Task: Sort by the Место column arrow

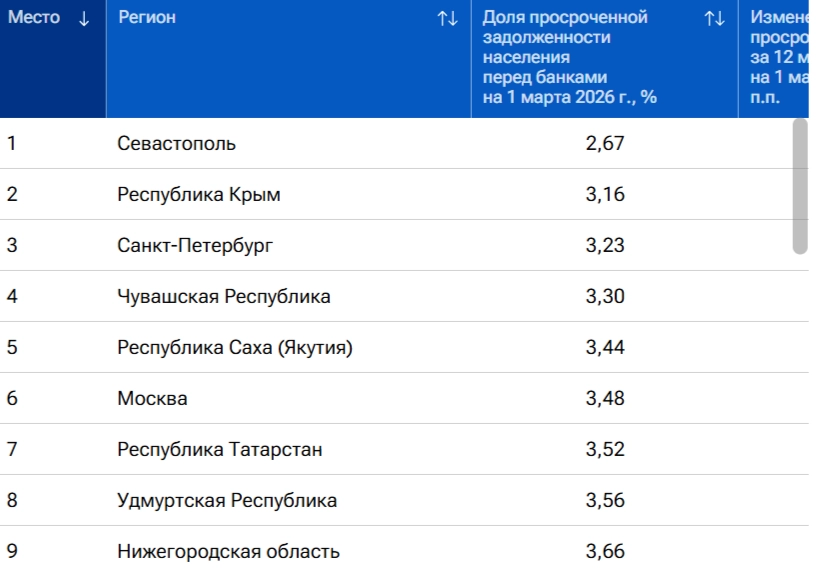Action: pos(83,18)
